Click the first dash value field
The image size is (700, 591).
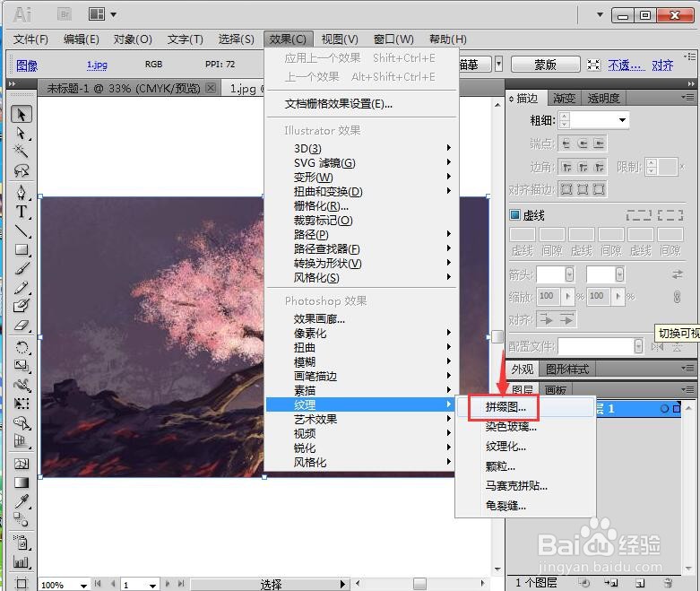522,234
